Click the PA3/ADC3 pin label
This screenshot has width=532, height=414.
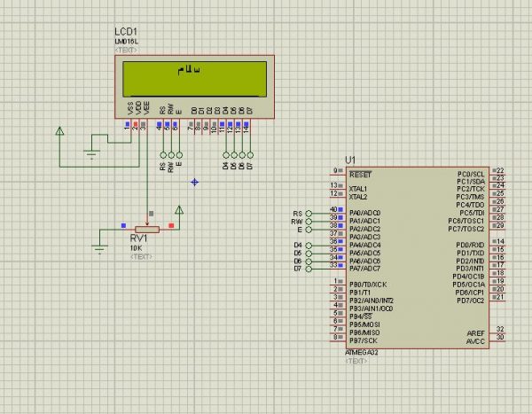point(365,237)
